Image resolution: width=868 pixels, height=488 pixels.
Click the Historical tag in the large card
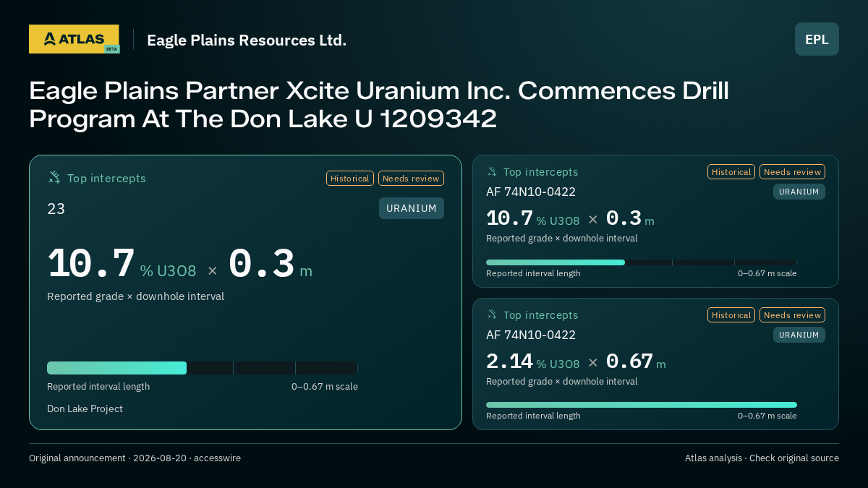pyautogui.click(x=350, y=178)
